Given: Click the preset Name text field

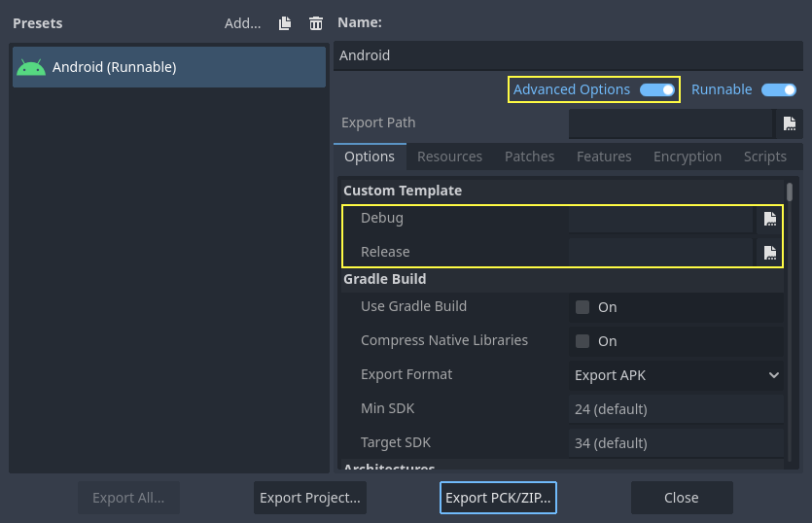Looking at the screenshot, I should pos(568,55).
